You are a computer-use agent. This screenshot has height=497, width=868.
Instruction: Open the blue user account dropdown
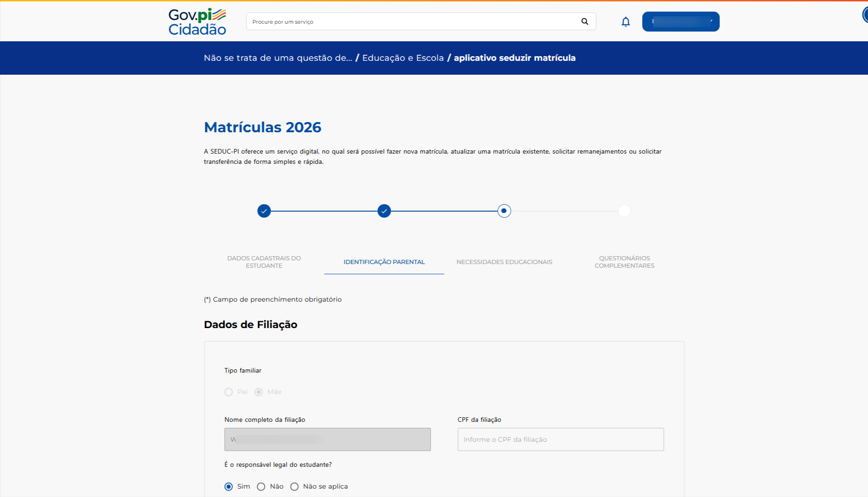[680, 22]
